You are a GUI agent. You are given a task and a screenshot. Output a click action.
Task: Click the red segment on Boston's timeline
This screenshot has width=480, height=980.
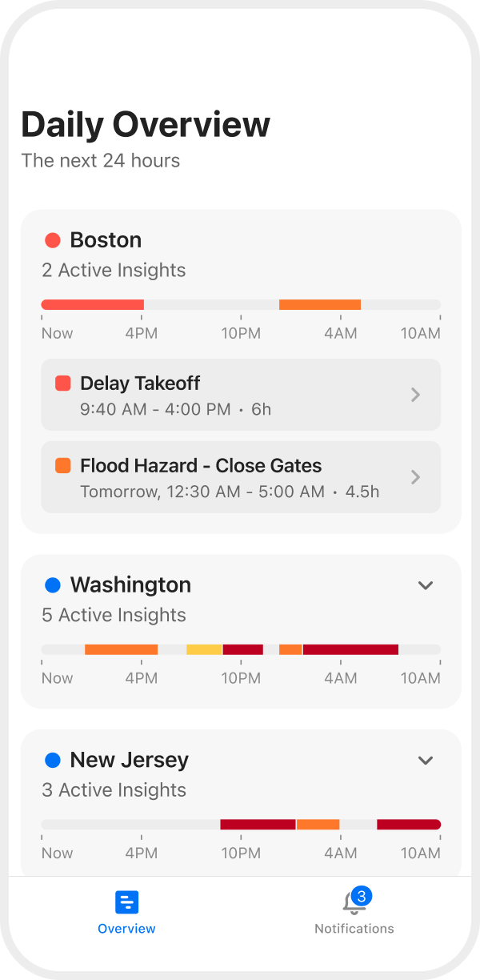(92, 304)
